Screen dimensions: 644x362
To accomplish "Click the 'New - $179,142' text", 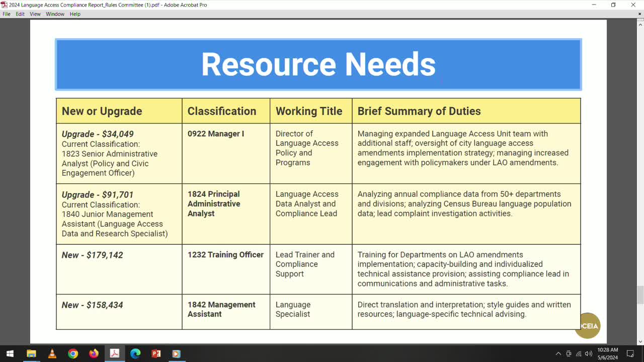I will (93, 255).
